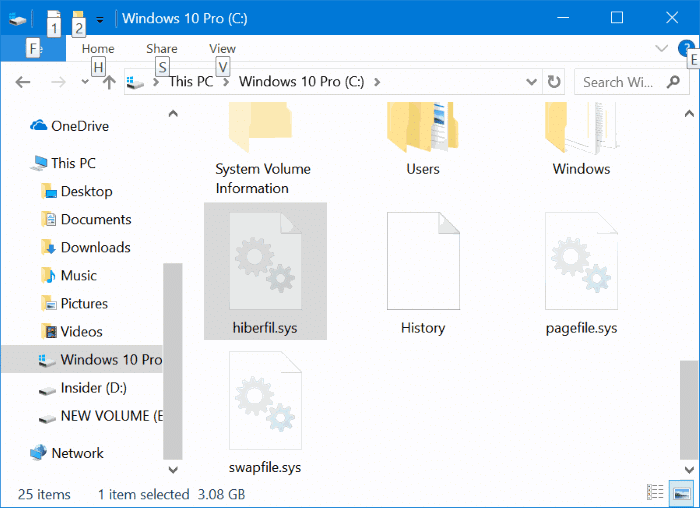Open Customize Quick Access Toolbar dropdown

(100, 19)
